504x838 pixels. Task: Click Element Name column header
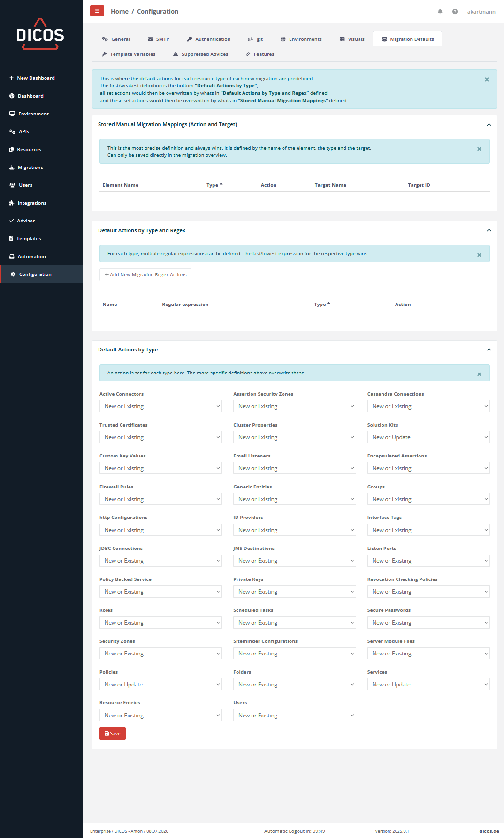[x=121, y=185]
